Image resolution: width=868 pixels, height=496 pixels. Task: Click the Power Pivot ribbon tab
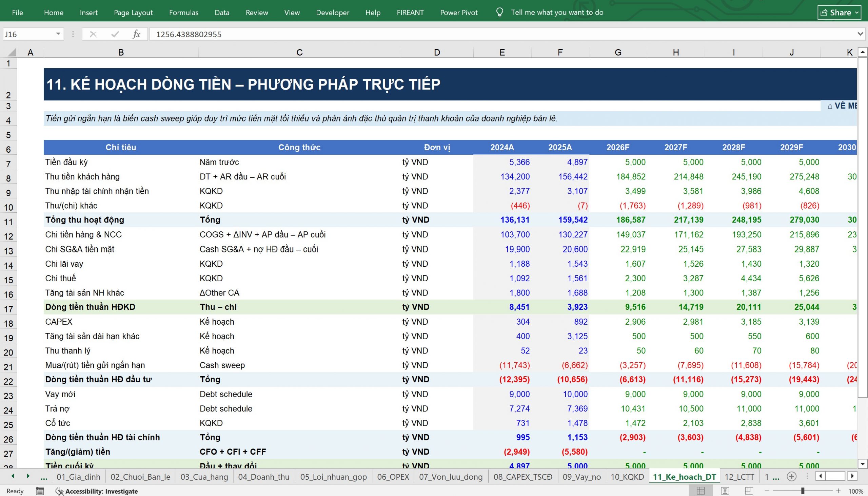[458, 13]
